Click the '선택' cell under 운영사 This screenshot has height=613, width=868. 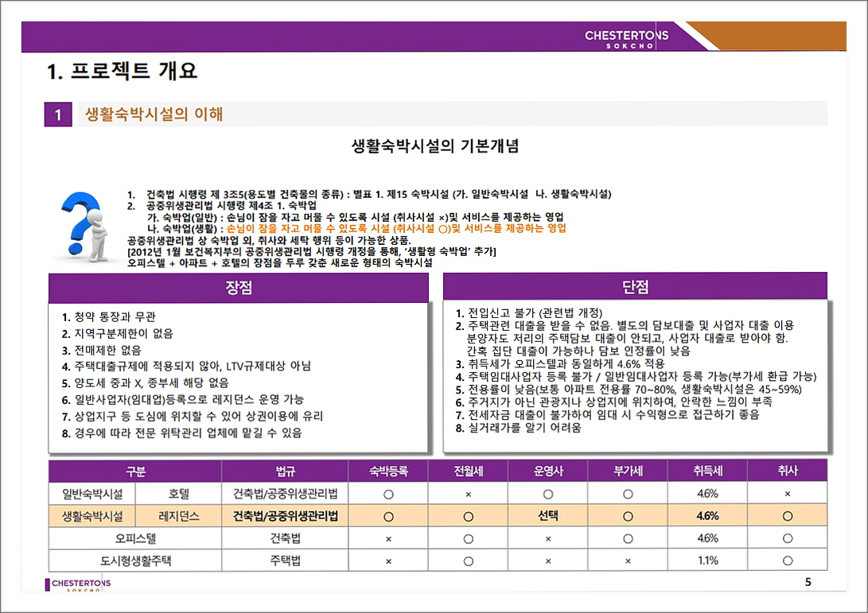tap(548, 516)
